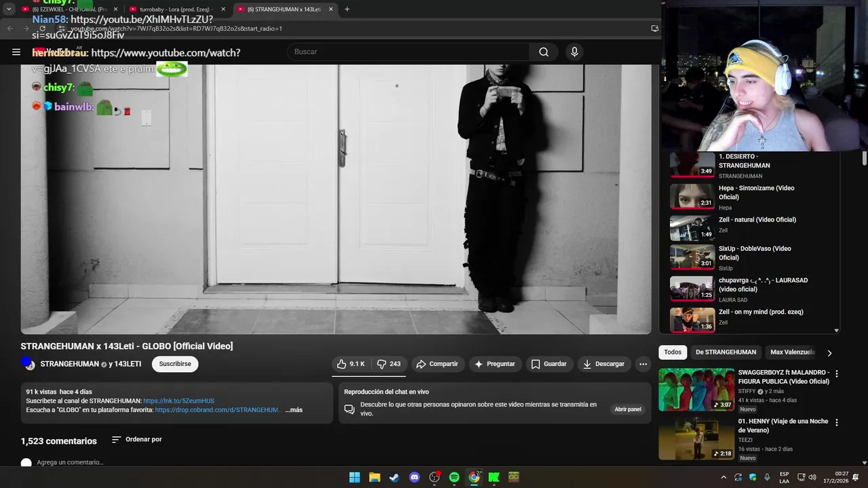Viewport: 868px width, 488px height.
Task: Open the notifications bell icon
Action: click(856, 477)
